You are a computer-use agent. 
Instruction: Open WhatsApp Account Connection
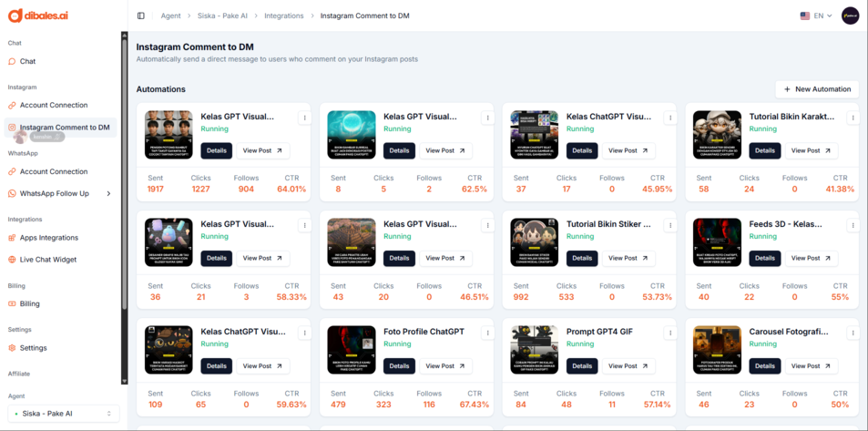[x=54, y=171]
